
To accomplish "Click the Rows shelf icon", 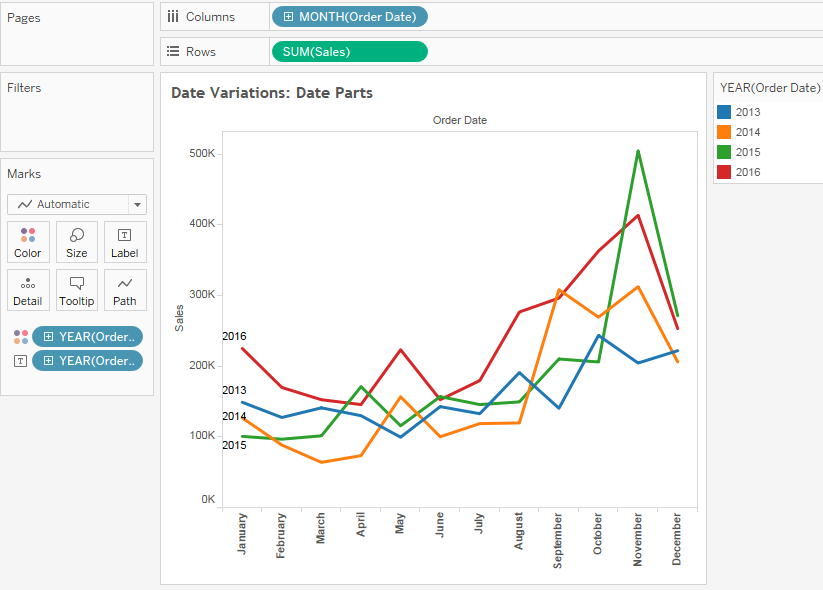I will point(173,51).
